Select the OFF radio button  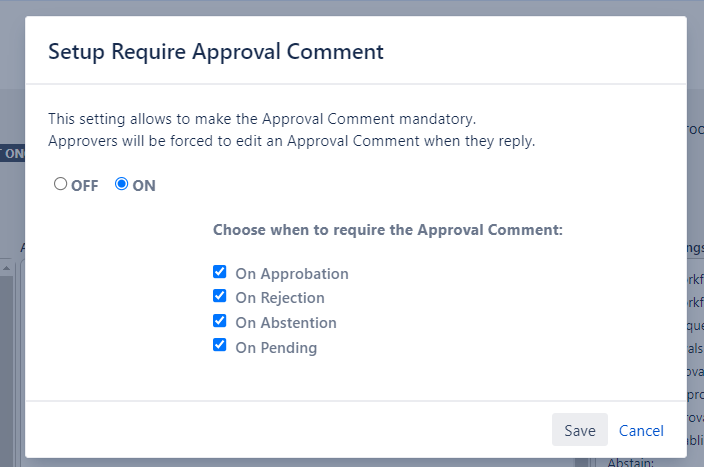61,184
